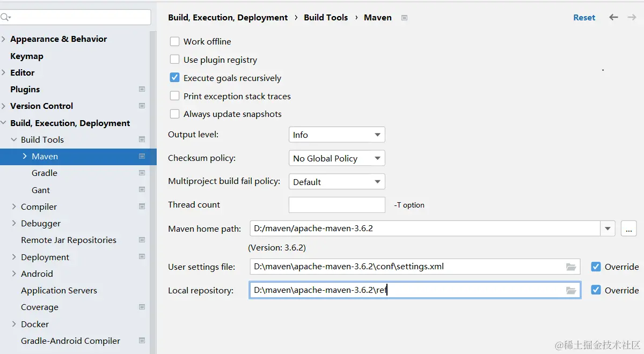Click the Reset link
Screen dimensions: 644x354
point(584,17)
